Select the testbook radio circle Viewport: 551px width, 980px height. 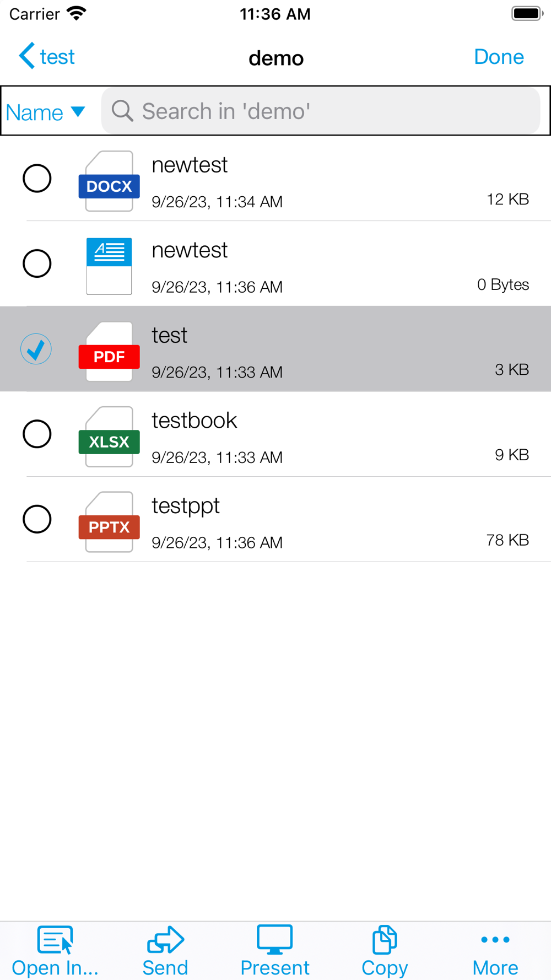point(37,434)
